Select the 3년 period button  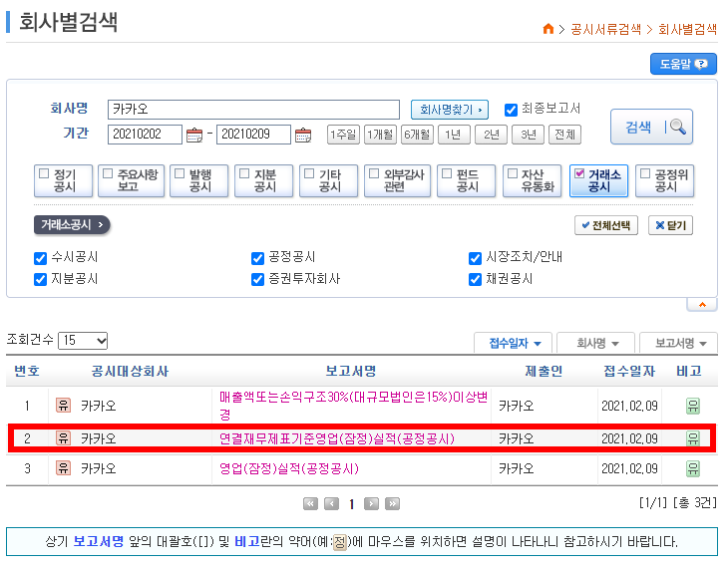pos(529,135)
